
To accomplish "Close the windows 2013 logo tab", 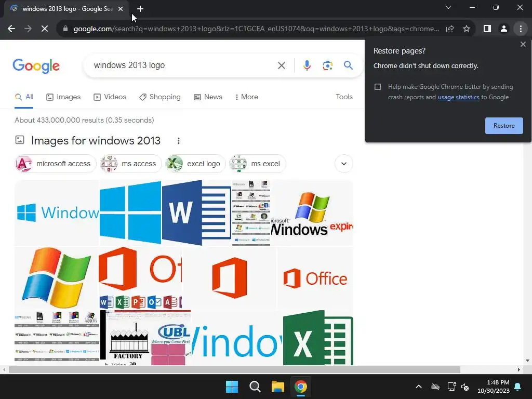I will 121,9.
